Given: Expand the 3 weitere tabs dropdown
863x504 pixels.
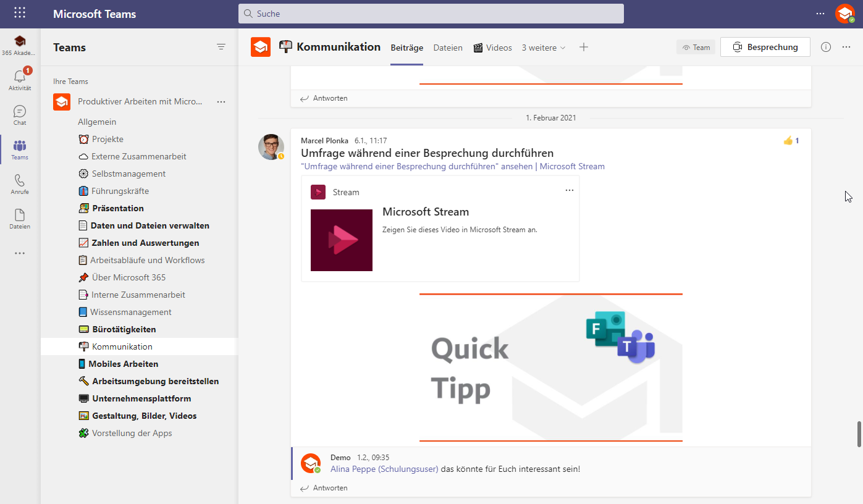Looking at the screenshot, I should [x=544, y=48].
